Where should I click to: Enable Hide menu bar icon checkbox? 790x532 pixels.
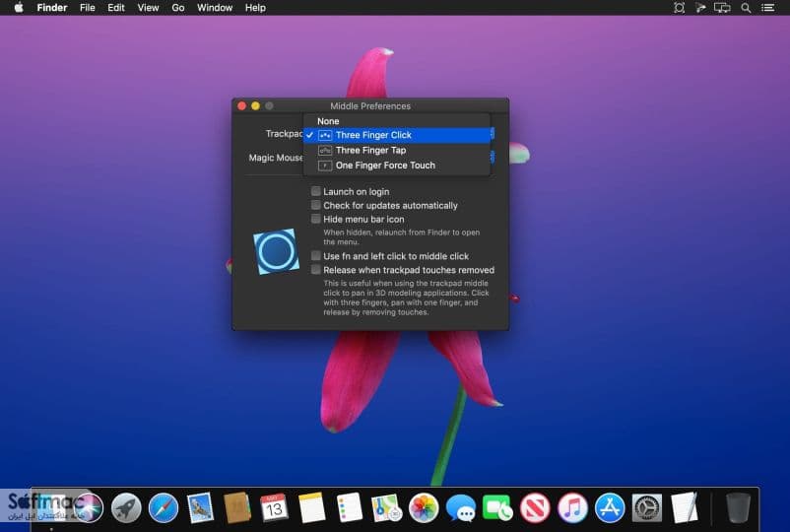pos(316,219)
